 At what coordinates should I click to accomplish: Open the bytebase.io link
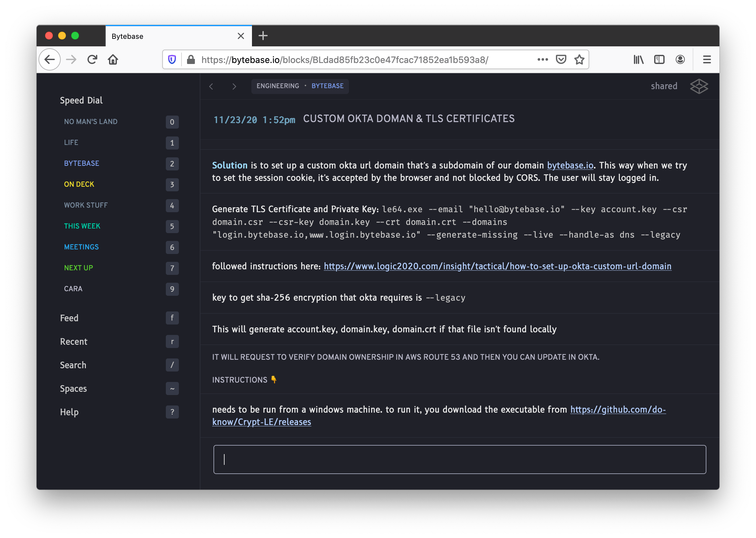click(x=570, y=165)
